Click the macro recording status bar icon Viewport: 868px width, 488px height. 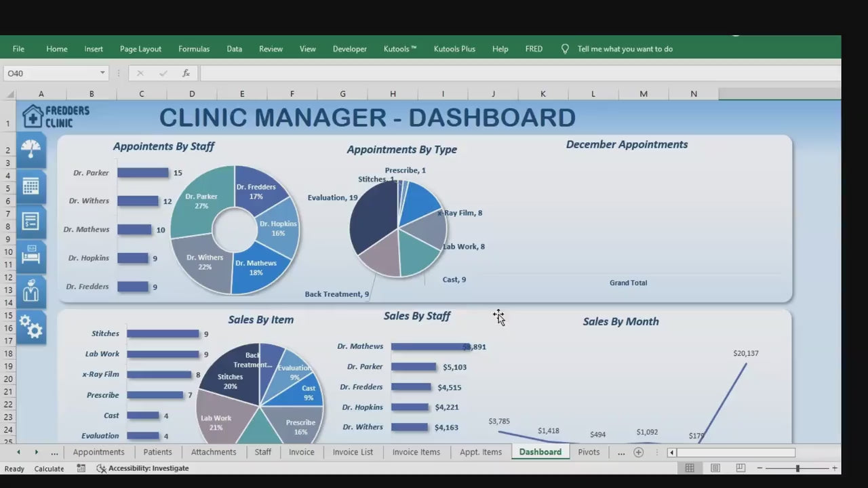tap(81, 468)
